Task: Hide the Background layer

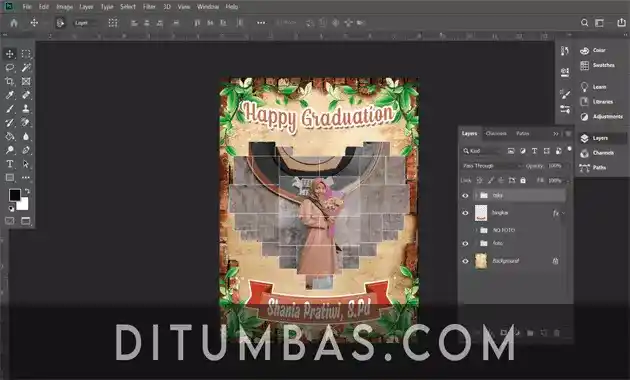Action: tap(465, 261)
